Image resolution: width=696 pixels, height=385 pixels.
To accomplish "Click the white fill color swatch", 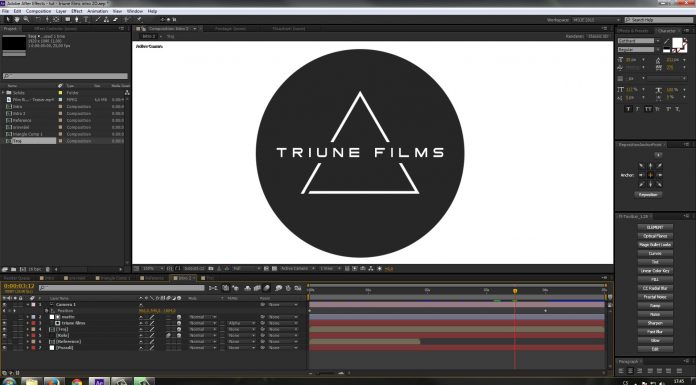I will coord(677,43).
